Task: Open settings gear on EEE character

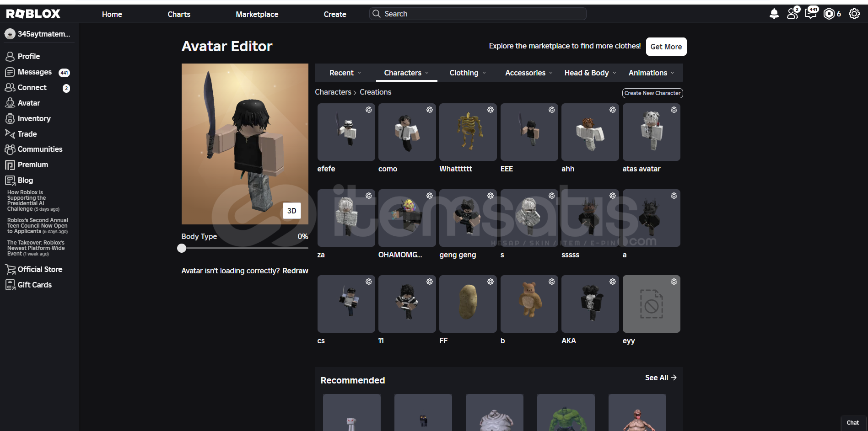Action: (x=551, y=110)
